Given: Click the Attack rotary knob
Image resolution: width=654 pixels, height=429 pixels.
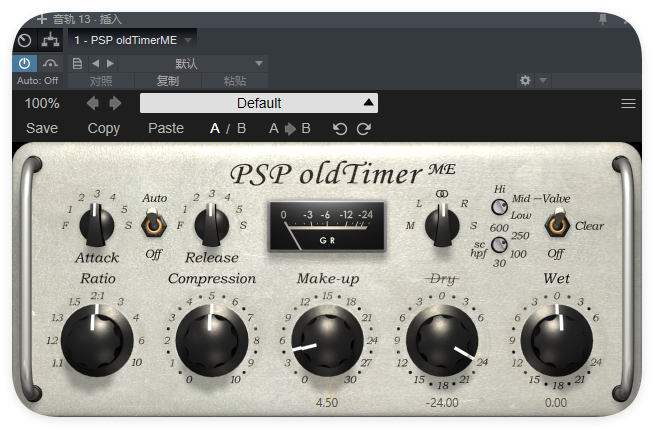Looking at the screenshot, I should pos(97,225).
